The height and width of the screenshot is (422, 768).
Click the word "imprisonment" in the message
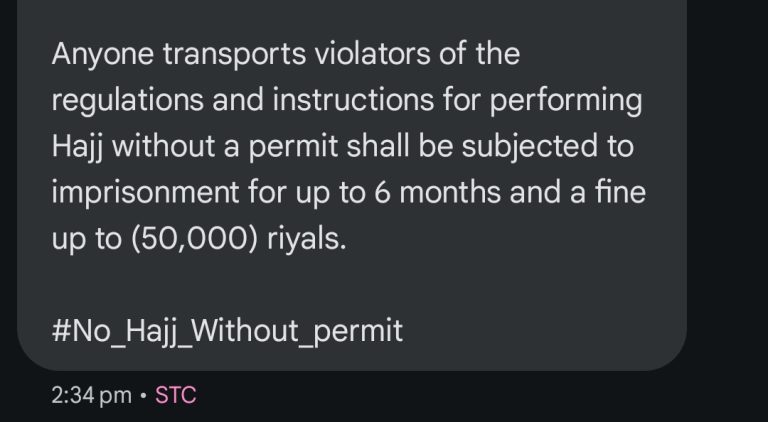click(x=145, y=193)
